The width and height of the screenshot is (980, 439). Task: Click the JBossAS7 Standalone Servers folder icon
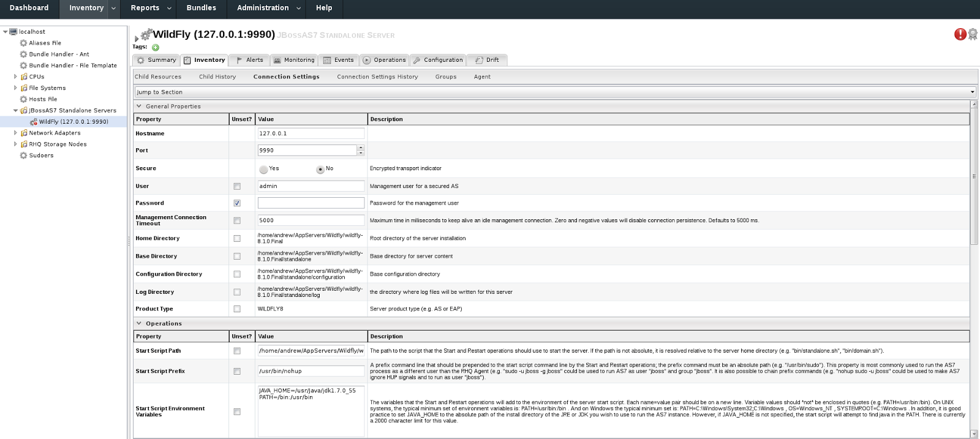(24, 110)
